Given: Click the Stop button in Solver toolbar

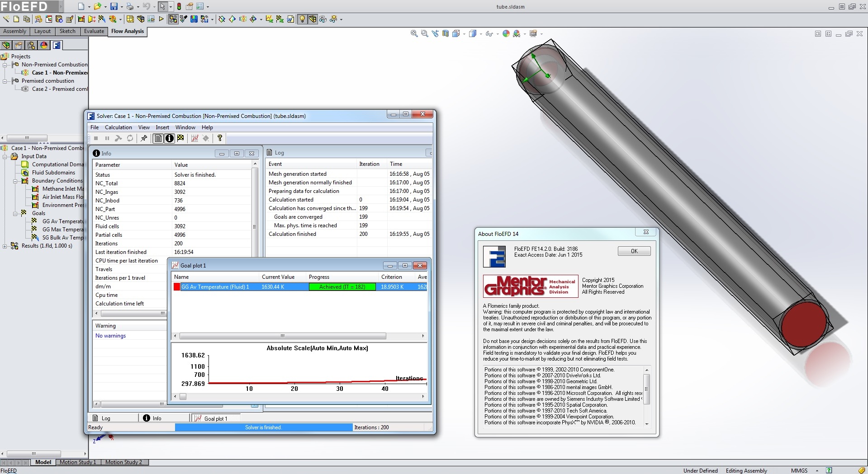Looking at the screenshot, I should (96, 138).
